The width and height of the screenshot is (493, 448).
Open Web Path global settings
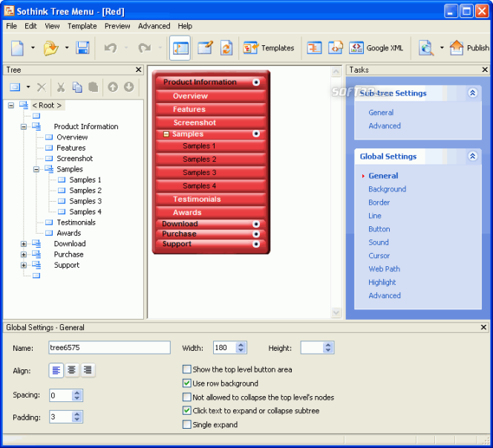(x=384, y=269)
